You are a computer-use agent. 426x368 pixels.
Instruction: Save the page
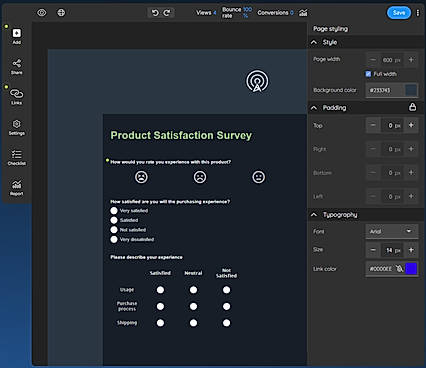click(399, 13)
